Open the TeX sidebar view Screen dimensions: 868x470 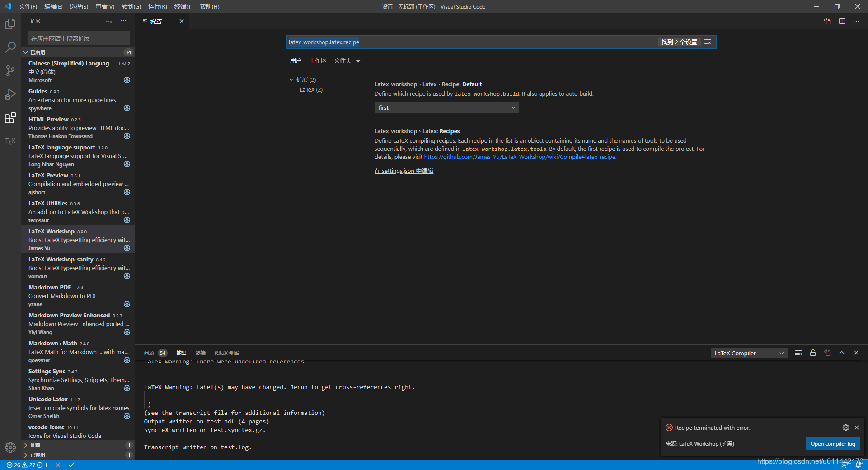[10, 141]
